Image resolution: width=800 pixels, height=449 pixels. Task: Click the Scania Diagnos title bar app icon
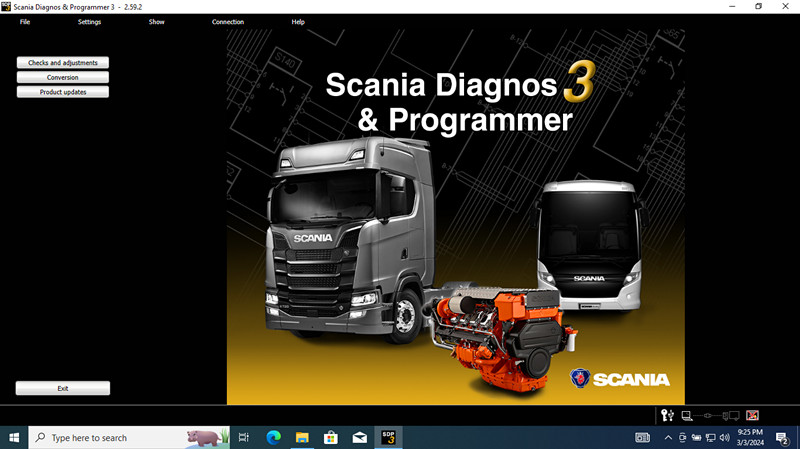(x=6, y=7)
